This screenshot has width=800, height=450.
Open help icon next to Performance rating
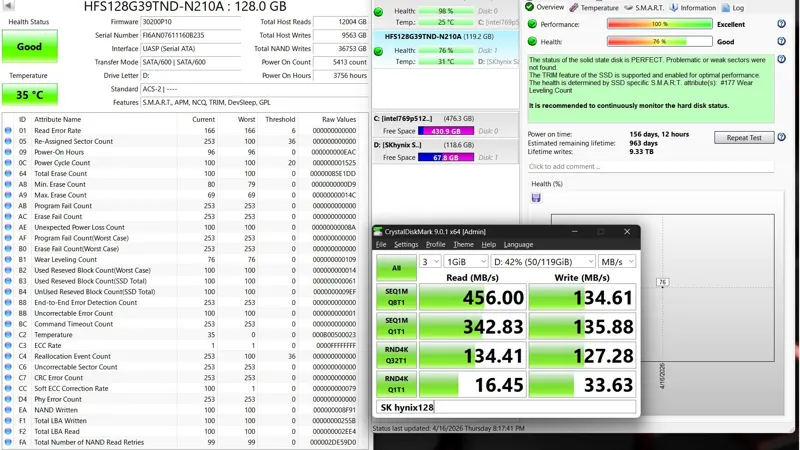[x=781, y=24]
